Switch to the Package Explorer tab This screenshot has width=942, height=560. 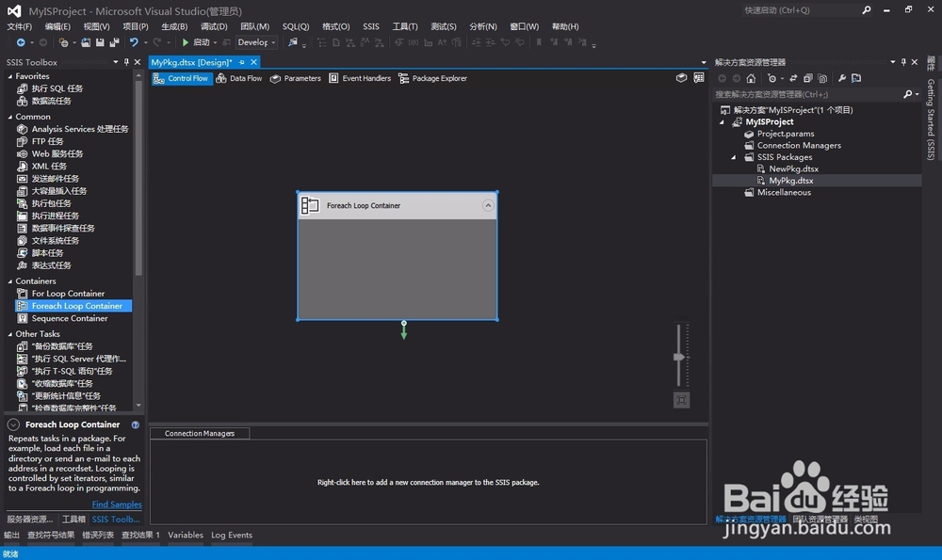[x=432, y=78]
